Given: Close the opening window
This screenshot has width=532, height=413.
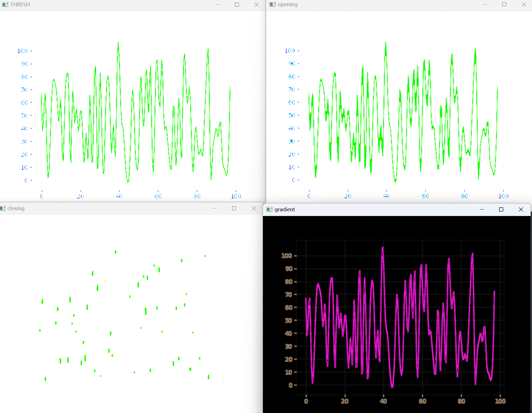Looking at the screenshot, I should point(524,4).
